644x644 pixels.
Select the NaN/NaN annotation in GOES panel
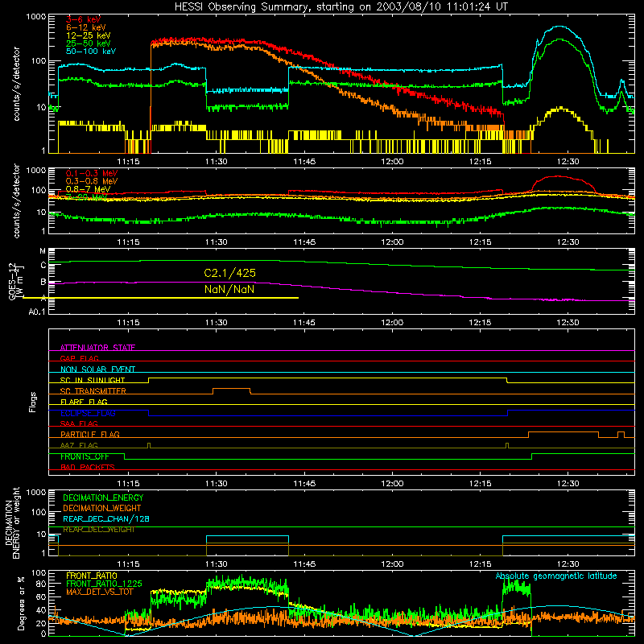pos(229,290)
